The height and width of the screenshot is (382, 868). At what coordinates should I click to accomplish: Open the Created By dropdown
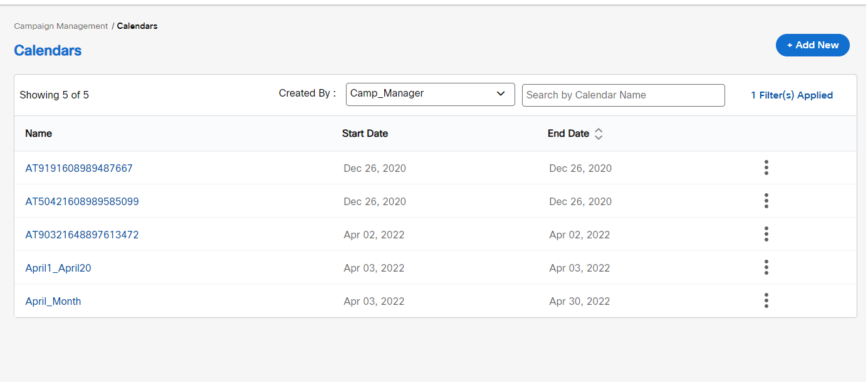430,94
